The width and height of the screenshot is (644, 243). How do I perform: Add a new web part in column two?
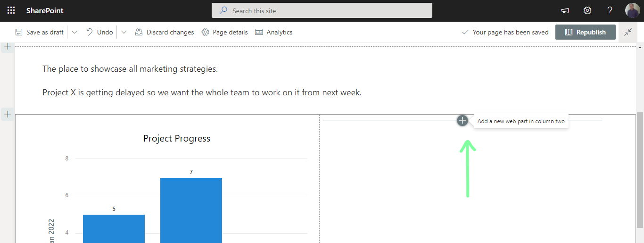(462, 120)
